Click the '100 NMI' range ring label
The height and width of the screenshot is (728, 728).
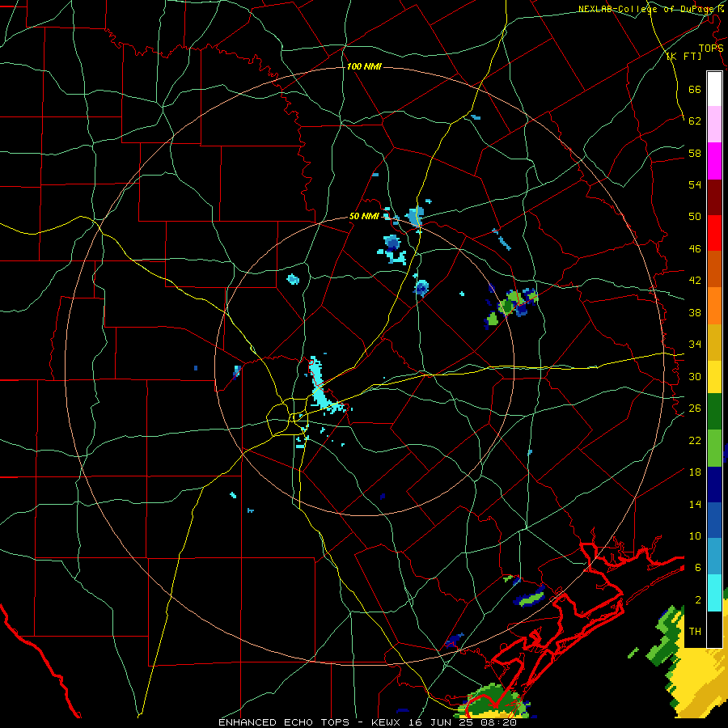click(364, 66)
